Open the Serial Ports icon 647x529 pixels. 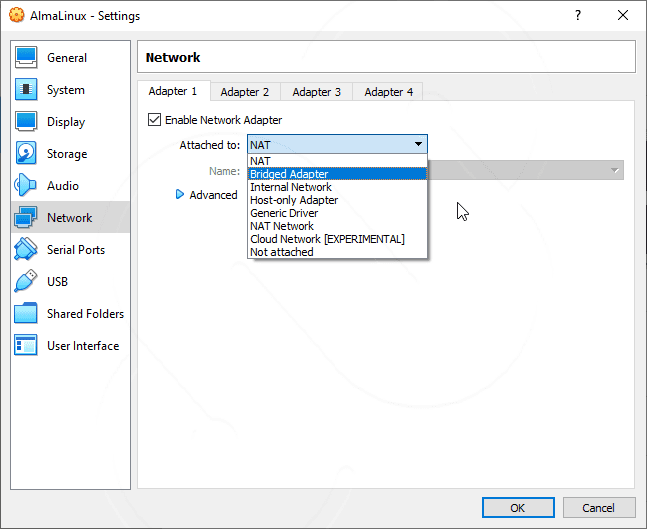[26, 249]
